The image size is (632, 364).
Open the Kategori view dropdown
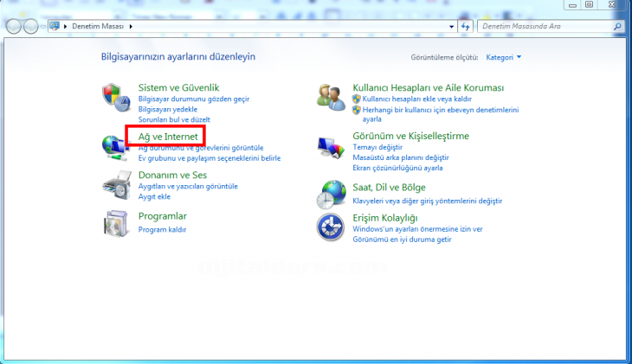(x=504, y=57)
